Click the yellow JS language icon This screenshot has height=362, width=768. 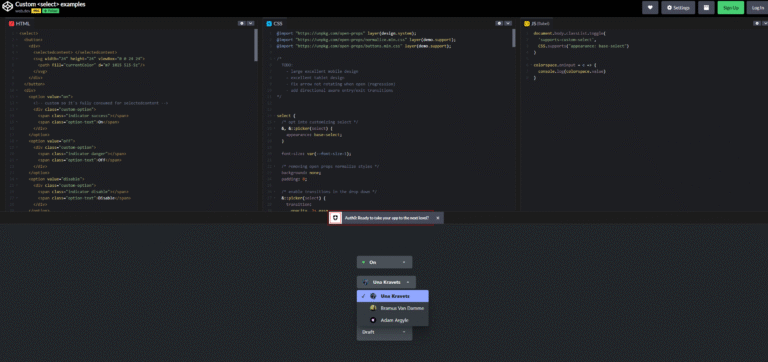click(x=527, y=23)
